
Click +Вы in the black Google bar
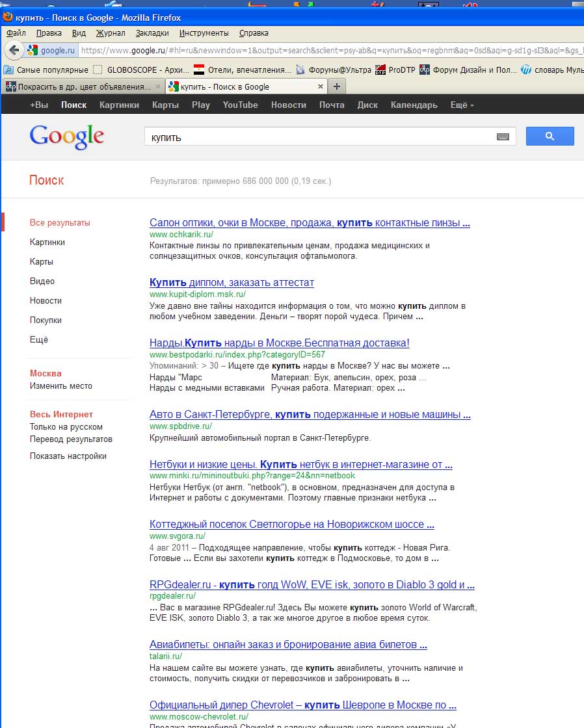[39, 105]
